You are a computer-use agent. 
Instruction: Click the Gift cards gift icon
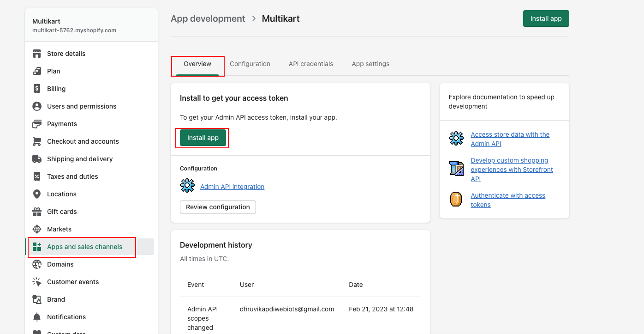(x=37, y=212)
